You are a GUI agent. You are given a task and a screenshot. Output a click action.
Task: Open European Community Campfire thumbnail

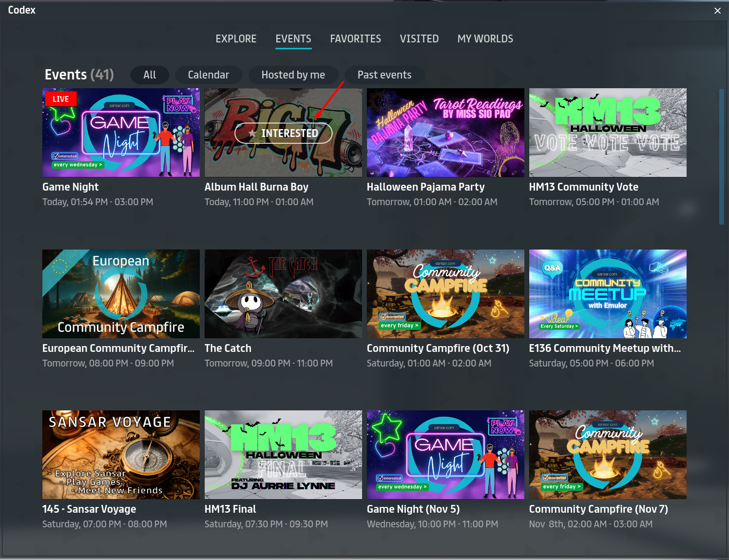point(121,294)
